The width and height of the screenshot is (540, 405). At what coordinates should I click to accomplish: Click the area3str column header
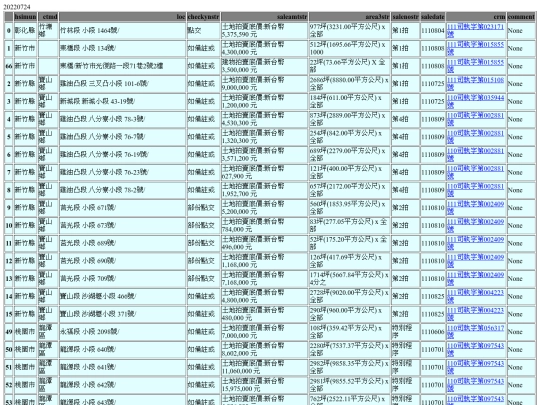349,17
